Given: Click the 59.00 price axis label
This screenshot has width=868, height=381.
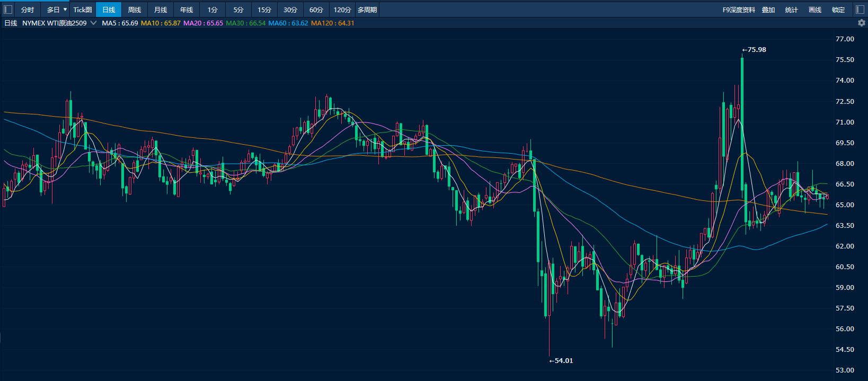Looking at the screenshot, I should (x=845, y=287).
